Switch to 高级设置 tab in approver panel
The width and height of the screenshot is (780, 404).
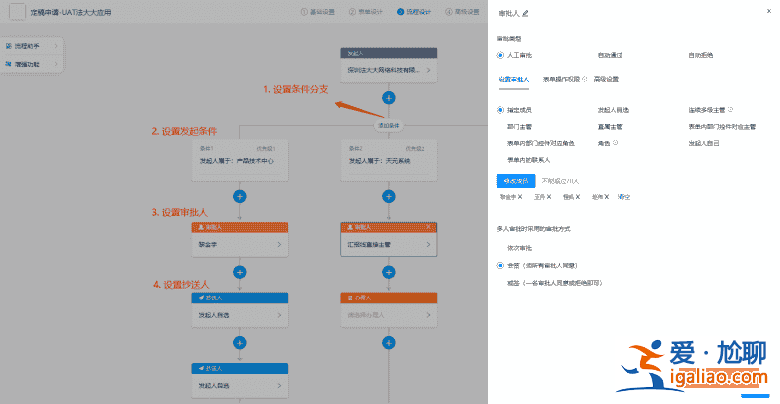pyautogui.click(x=606, y=79)
